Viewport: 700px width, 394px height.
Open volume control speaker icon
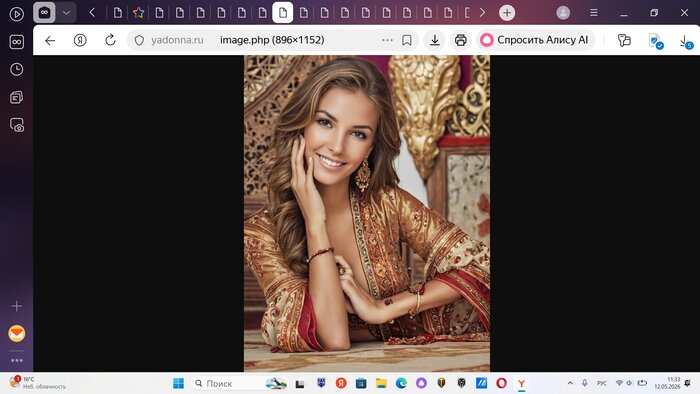pos(629,383)
